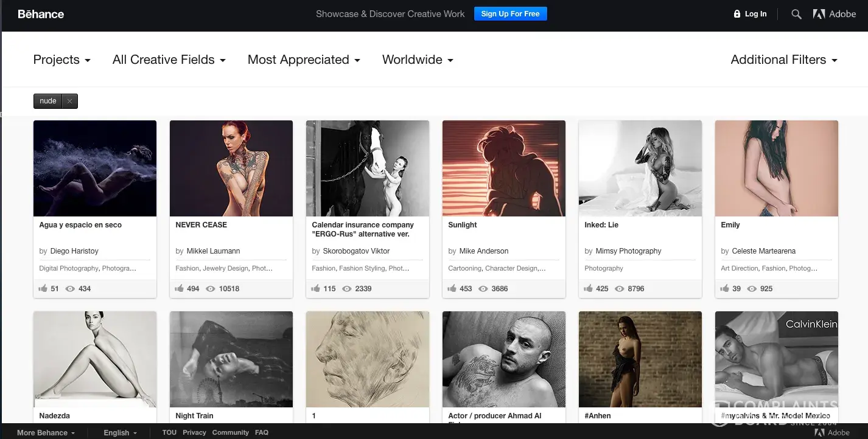
Task: Open Night Train project title
Action: (x=194, y=416)
